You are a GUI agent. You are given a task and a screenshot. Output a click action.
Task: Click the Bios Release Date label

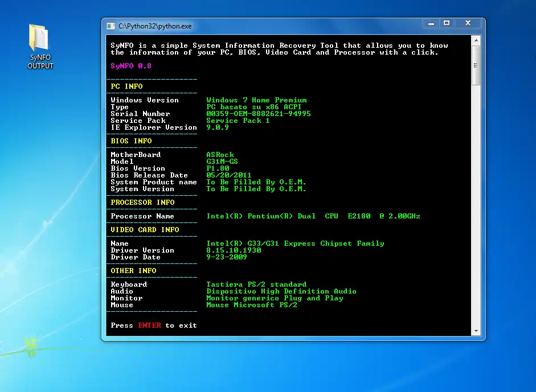(149, 175)
